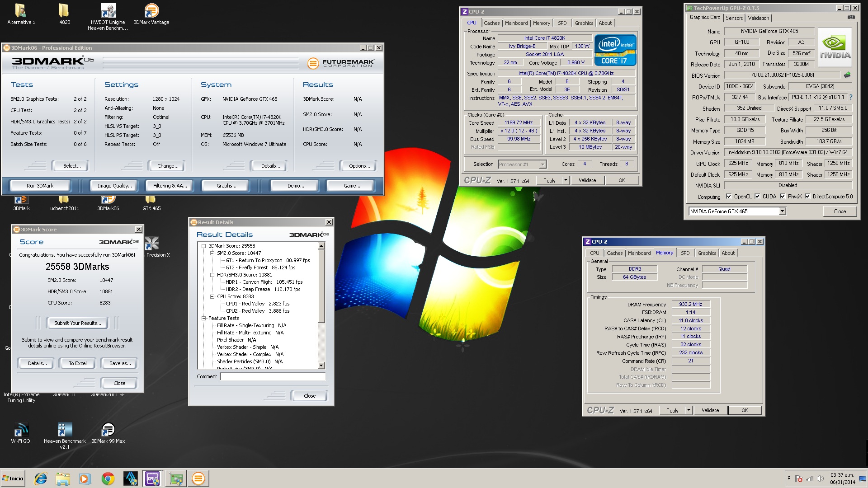Launch HWBOT Unigine Heaven Benchmark shortcut
The height and width of the screenshot is (488, 868).
point(108,17)
